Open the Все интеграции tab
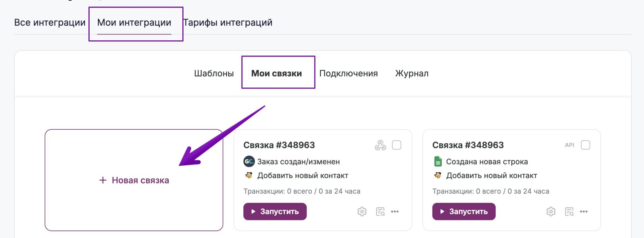Screen dimensions: 644x238 tap(50, 23)
